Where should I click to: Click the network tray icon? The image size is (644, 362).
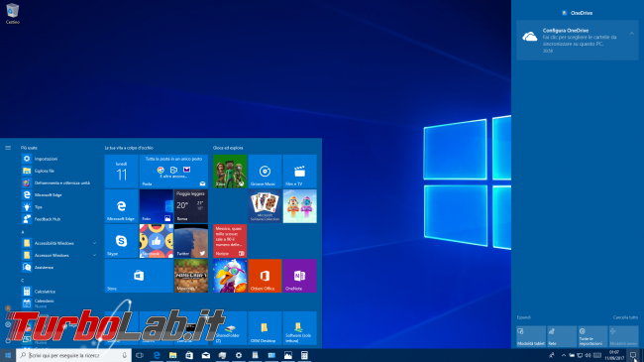pyautogui.click(x=580, y=355)
